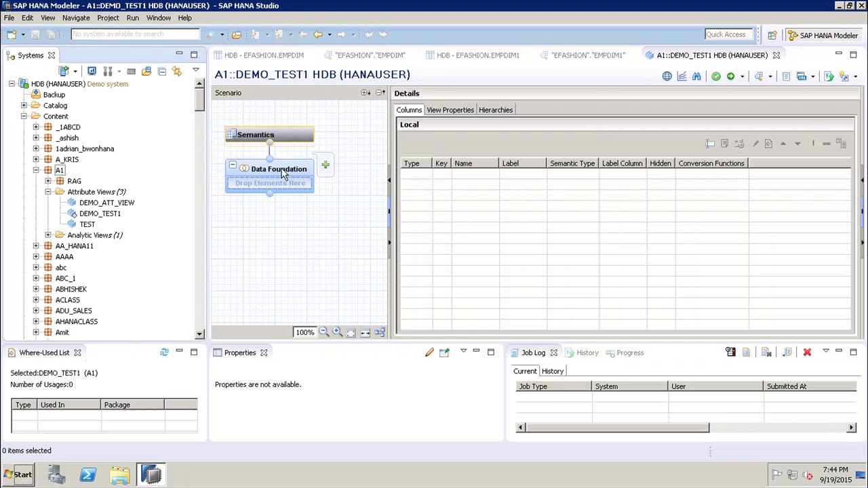
Task: Collapse the Data Foundation node minus toggle
Action: tap(232, 165)
